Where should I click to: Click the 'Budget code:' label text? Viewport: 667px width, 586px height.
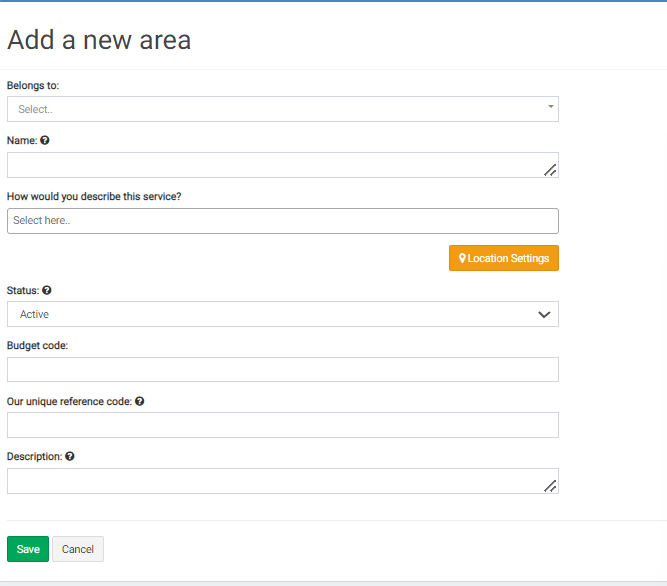[x=37, y=345]
